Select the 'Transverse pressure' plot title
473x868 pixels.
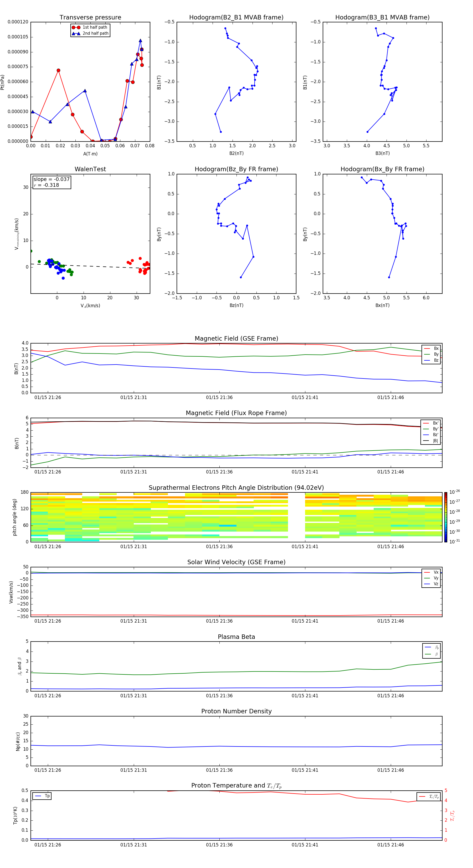pos(90,18)
